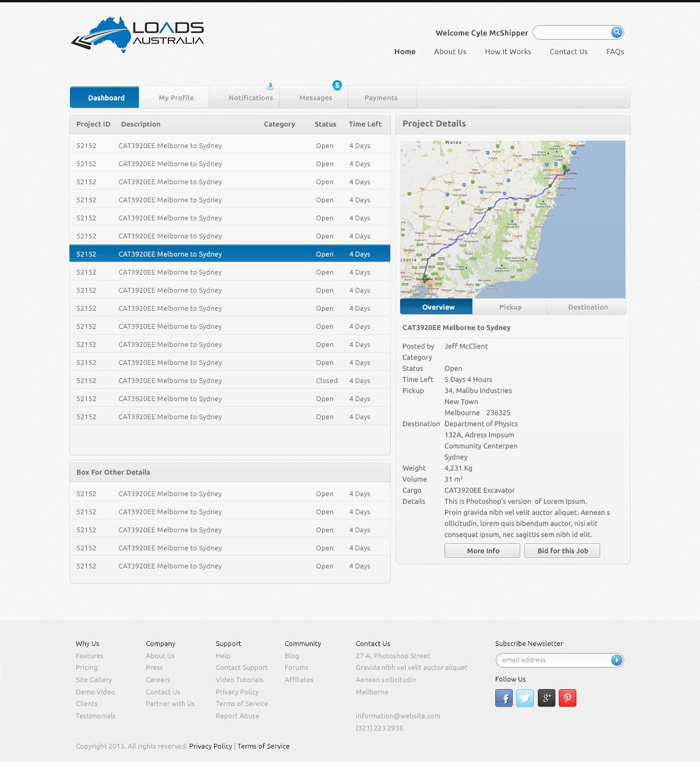Open FAQs page
Screen dimensions: 700x762
point(615,51)
